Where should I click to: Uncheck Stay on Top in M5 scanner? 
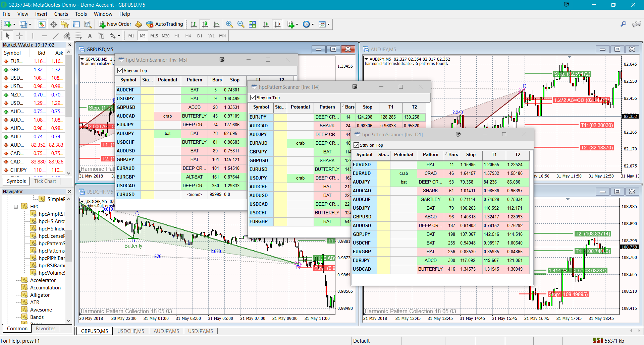tap(120, 70)
